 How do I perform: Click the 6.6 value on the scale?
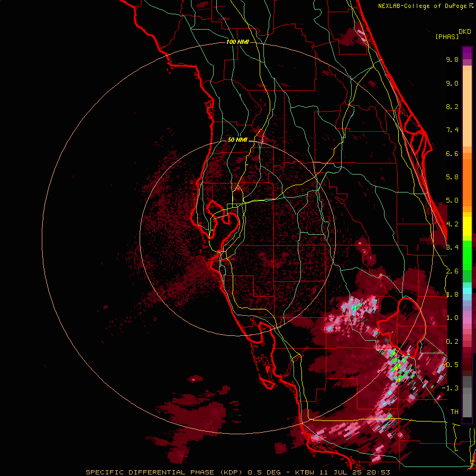(x=452, y=153)
